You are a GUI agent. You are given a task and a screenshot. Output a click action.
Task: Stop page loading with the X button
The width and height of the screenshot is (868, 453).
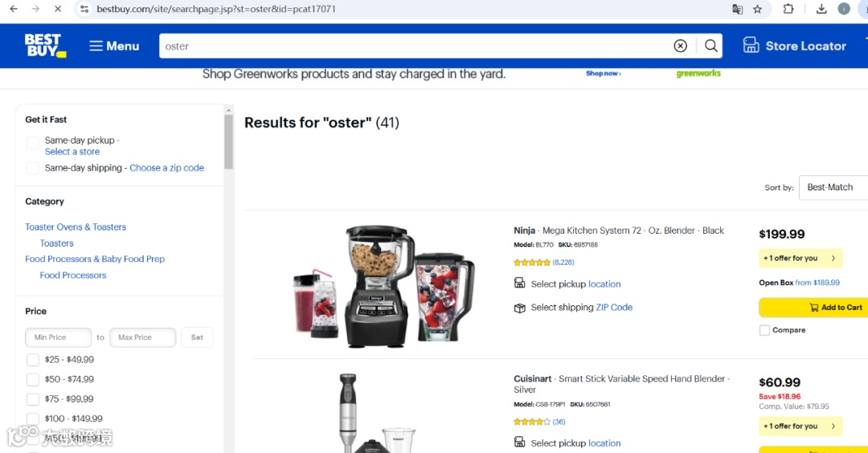[58, 9]
